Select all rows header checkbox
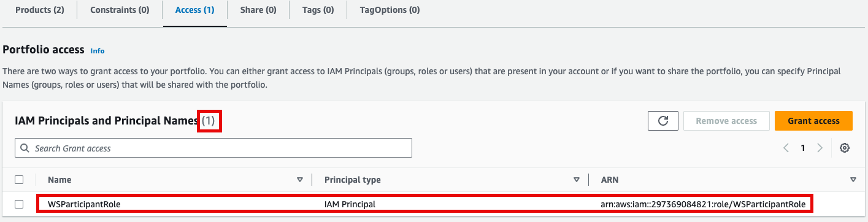This screenshot has width=868, height=222. pos(19,180)
